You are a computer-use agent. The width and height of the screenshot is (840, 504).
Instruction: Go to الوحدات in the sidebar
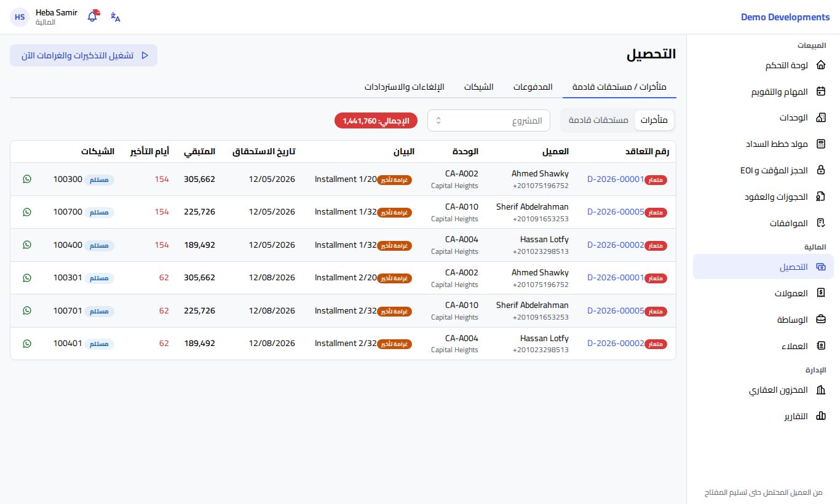(763, 117)
